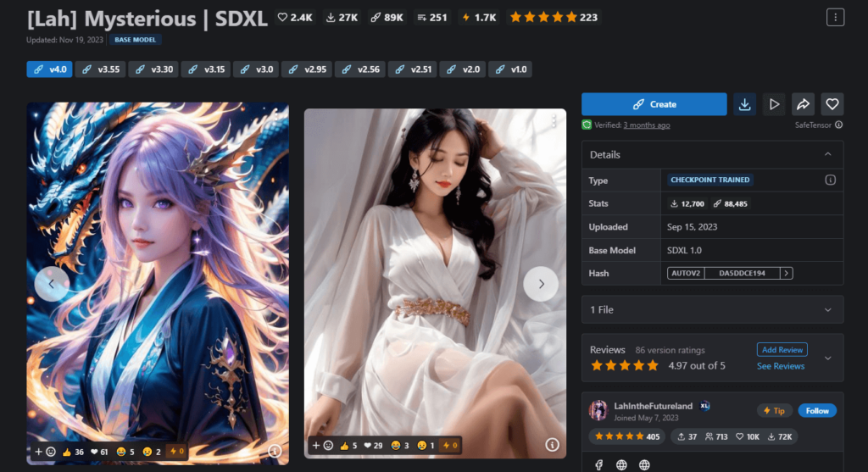Click the blue Create button

654,104
